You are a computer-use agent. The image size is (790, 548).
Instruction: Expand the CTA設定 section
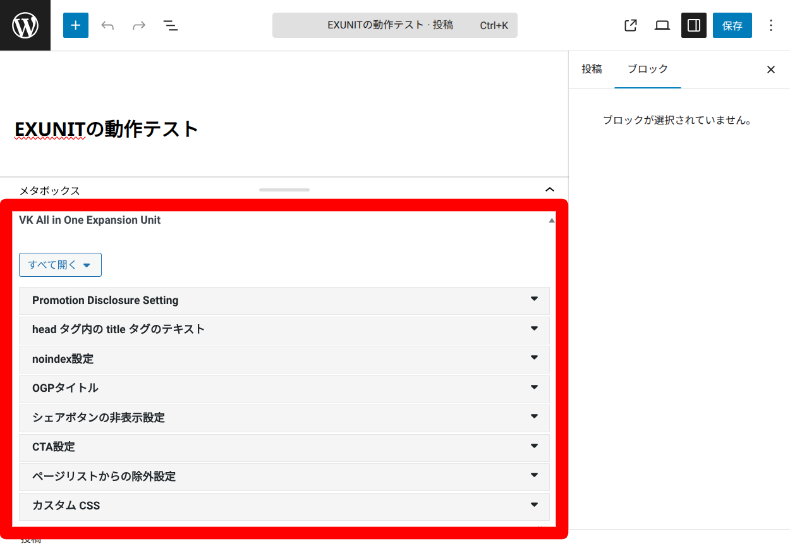(x=284, y=447)
